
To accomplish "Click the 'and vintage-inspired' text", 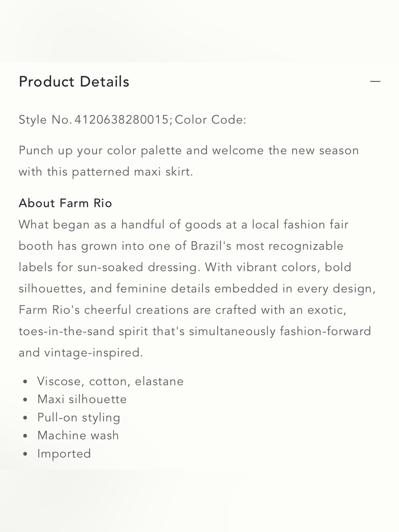I will coord(81,353).
